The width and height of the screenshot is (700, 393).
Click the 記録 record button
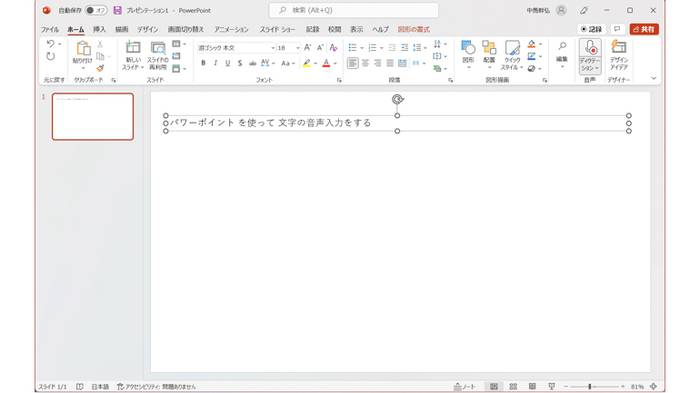(x=591, y=29)
